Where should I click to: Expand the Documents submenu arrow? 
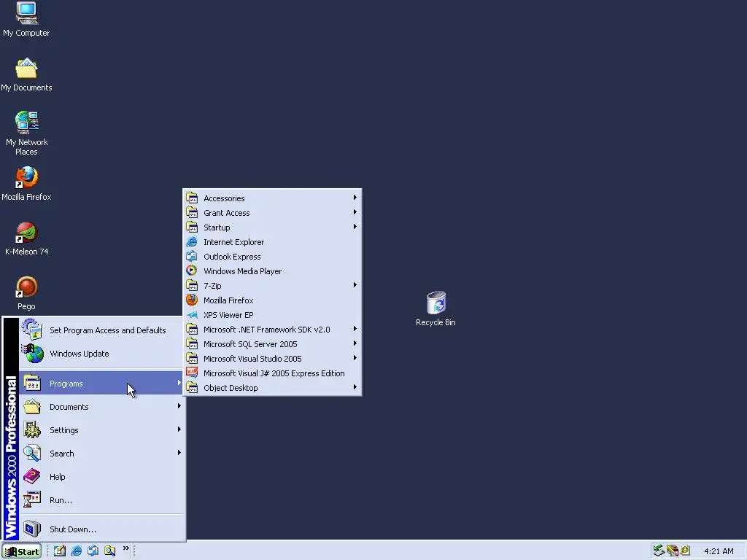pyautogui.click(x=179, y=406)
